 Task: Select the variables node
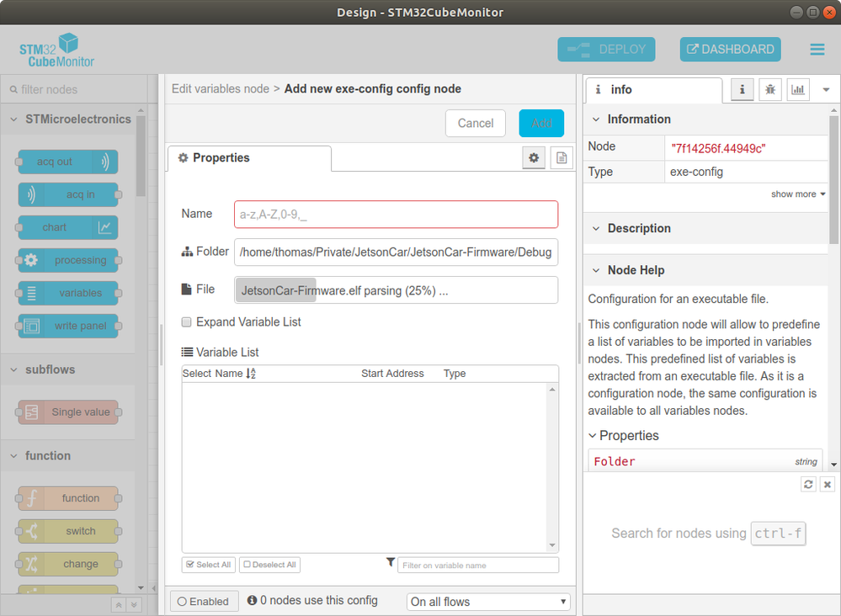point(68,293)
